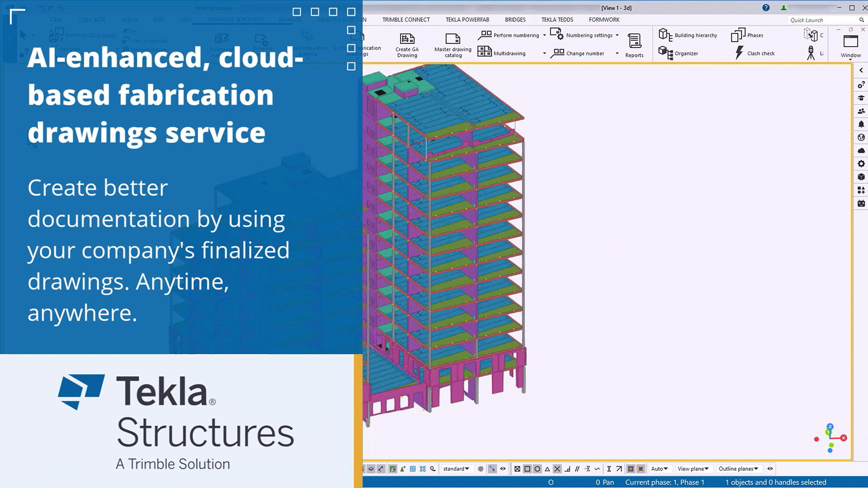Viewport: 868px width, 488px height.
Task: Open notifications bell in side pane
Action: [861, 124]
